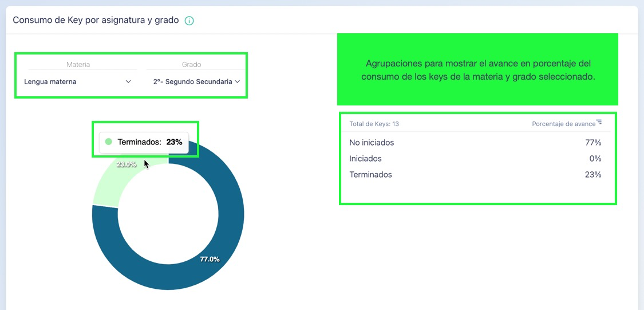Screen dimensions: 644x310
Task: Select the Terminados row in table
Action: pyautogui.click(x=475, y=175)
